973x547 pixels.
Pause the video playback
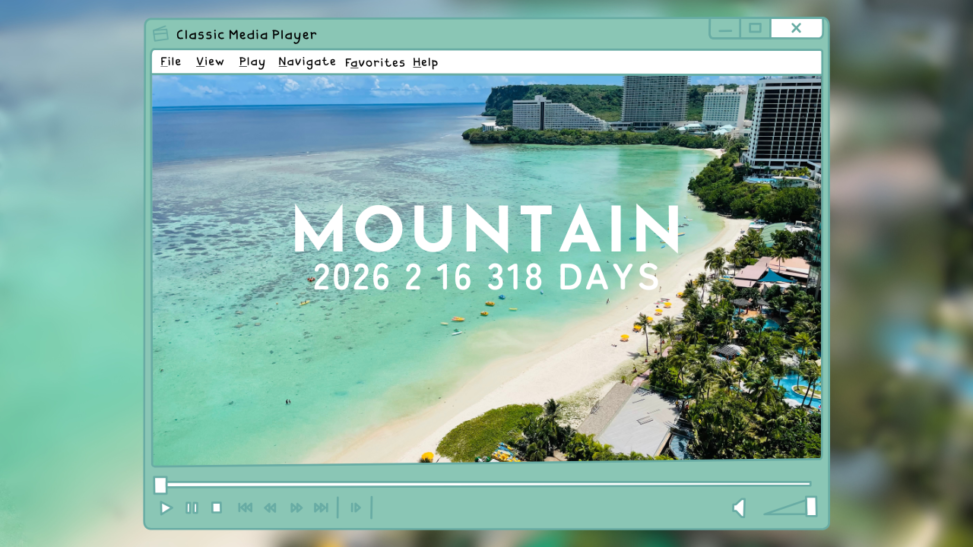click(x=191, y=508)
